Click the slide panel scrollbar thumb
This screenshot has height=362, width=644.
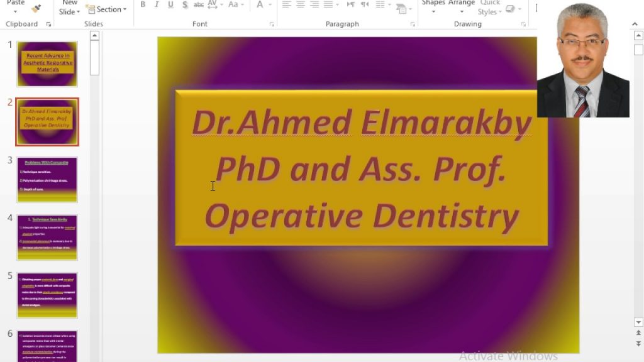tap(94, 58)
